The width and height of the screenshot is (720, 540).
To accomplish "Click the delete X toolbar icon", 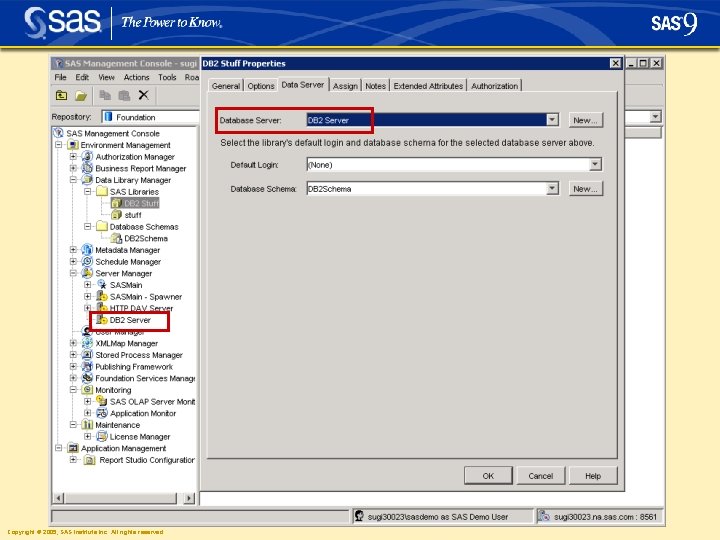I will click(x=143, y=95).
